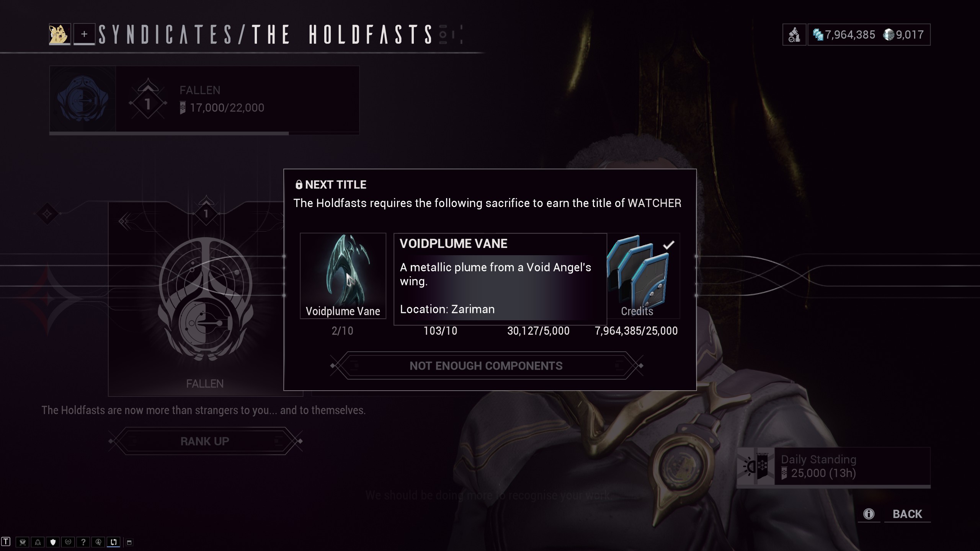Open the Daily Standing 25,000 panel

[x=834, y=466]
